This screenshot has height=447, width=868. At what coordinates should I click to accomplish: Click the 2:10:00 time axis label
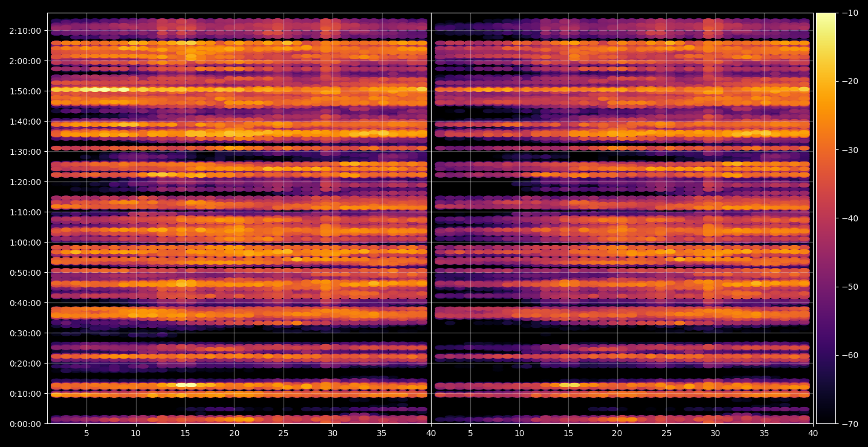click(x=25, y=30)
